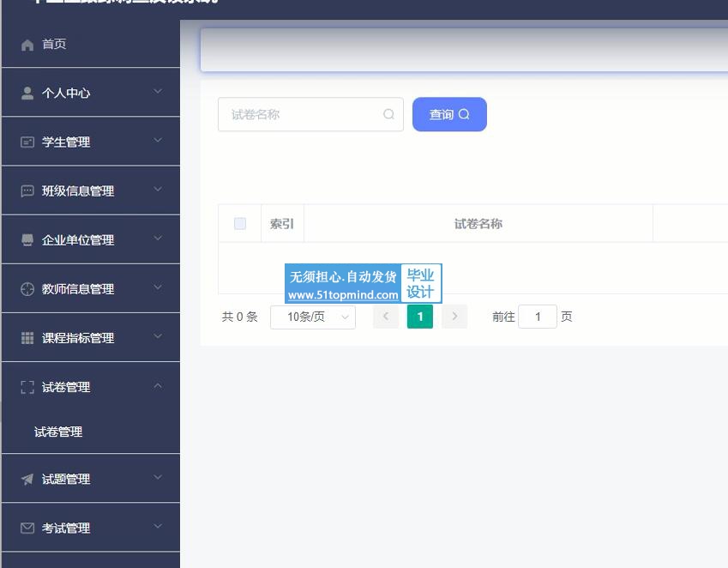
Task: Click the 索引 column header
Action: (x=282, y=224)
